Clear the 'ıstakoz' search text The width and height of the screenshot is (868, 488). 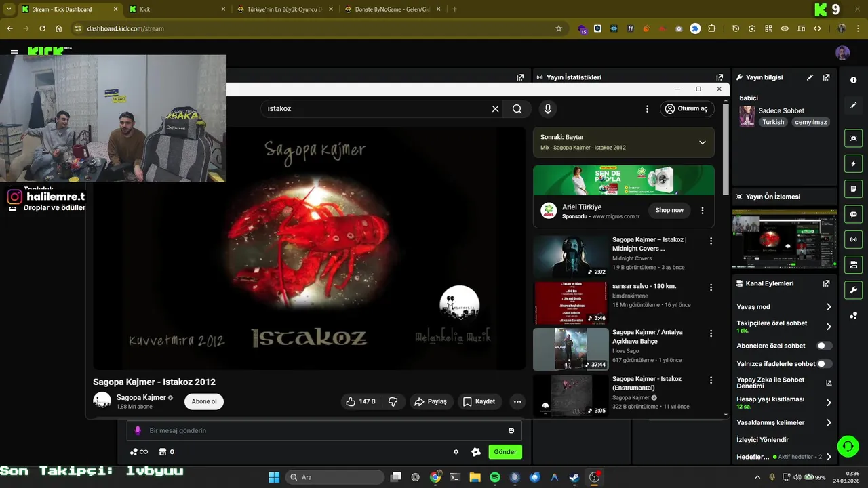pyautogui.click(x=495, y=108)
